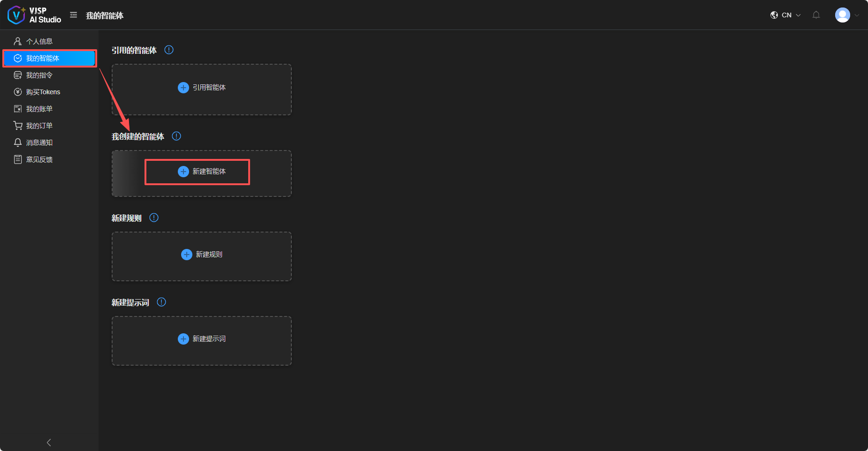The height and width of the screenshot is (451, 868).
Task: Open 我的账单 from the sidebar
Action: 39,109
